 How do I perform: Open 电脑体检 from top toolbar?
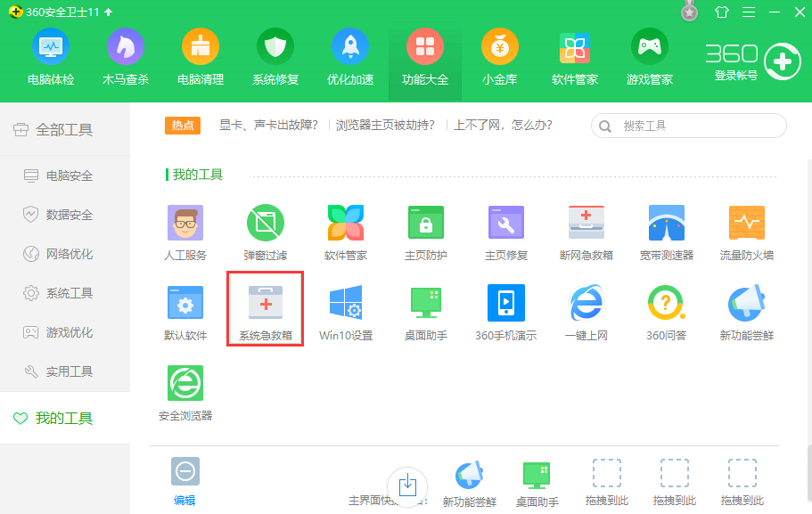pos(51,56)
